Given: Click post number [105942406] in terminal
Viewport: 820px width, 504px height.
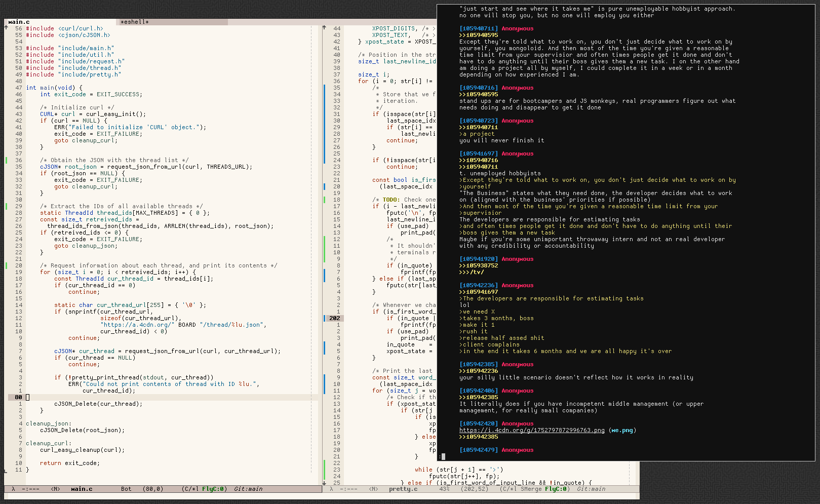Looking at the screenshot, I should coord(479,391).
